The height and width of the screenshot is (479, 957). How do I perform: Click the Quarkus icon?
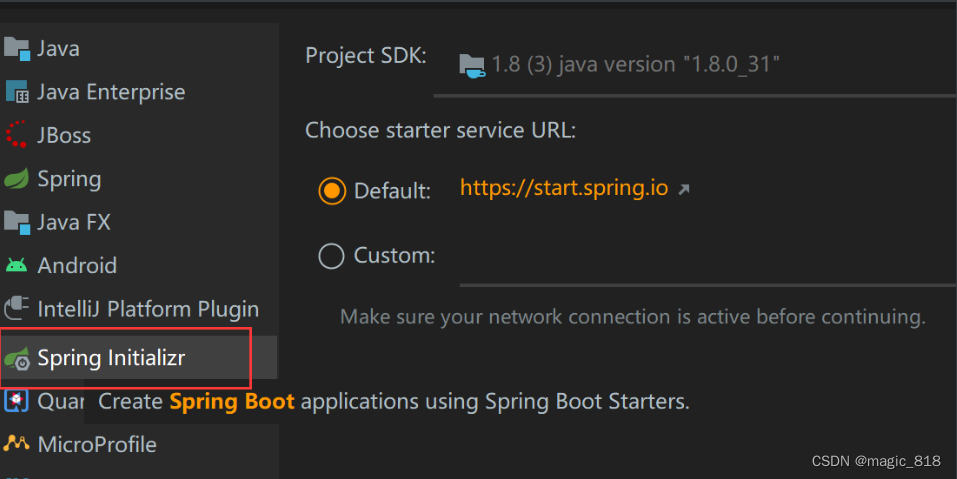(16, 401)
